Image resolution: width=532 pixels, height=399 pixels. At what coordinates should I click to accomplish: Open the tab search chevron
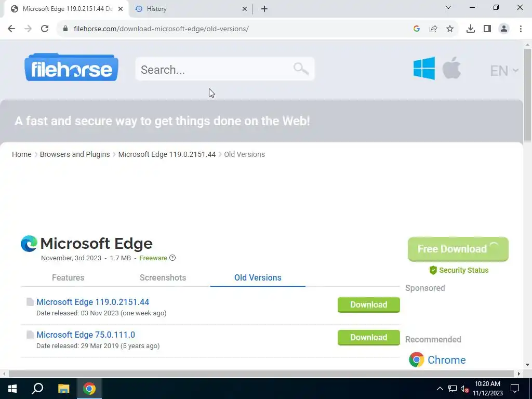pyautogui.click(x=448, y=7)
